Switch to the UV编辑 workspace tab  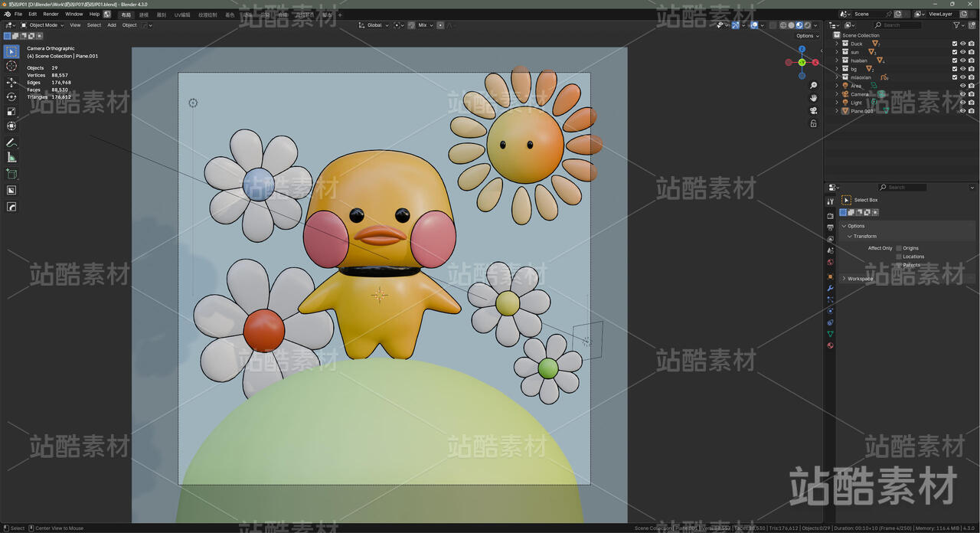pyautogui.click(x=182, y=15)
